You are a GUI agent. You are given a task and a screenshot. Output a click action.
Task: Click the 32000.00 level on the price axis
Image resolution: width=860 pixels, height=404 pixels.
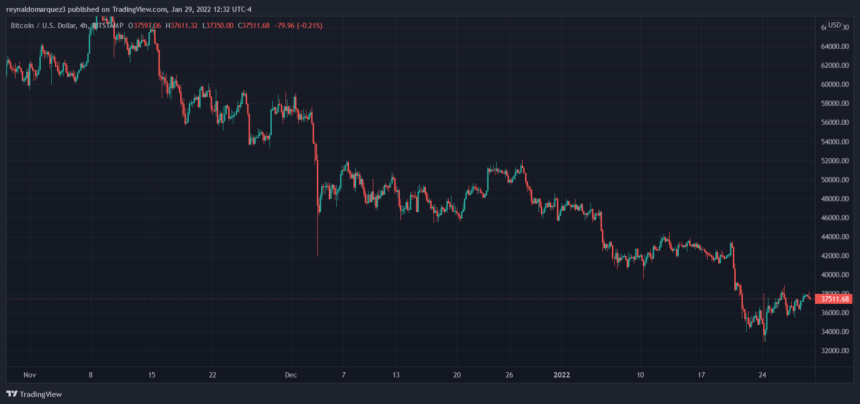[x=833, y=351]
